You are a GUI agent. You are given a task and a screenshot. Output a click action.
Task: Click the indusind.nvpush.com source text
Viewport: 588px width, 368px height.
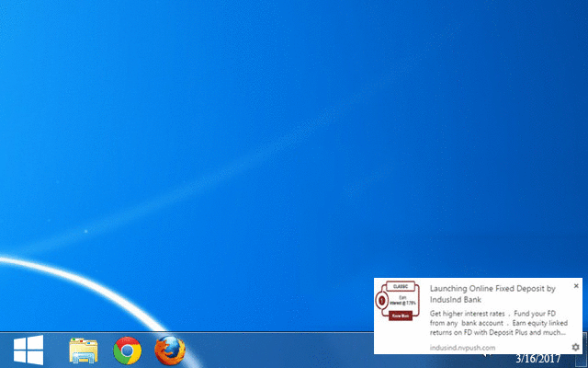click(x=462, y=348)
